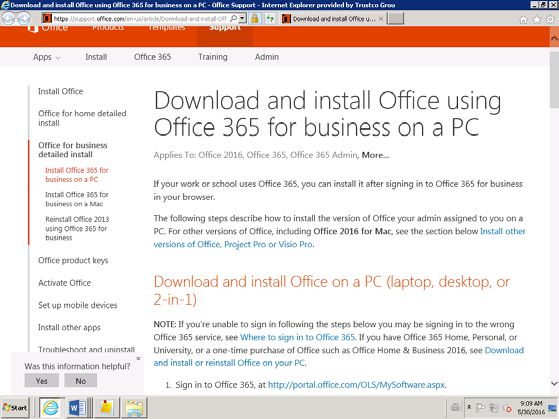Viewport: 559px width, 419px height.
Task: Open Microsoft Word from taskbar
Action: click(77, 407)
